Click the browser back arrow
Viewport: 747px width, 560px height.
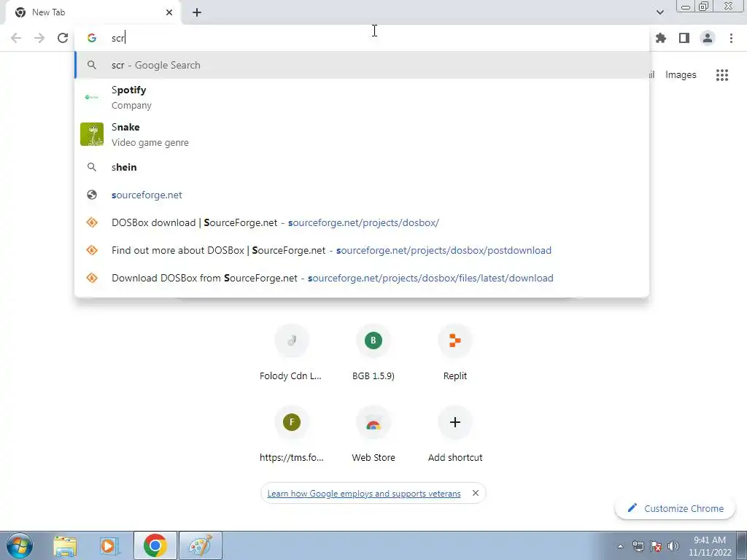click(16, 38)
